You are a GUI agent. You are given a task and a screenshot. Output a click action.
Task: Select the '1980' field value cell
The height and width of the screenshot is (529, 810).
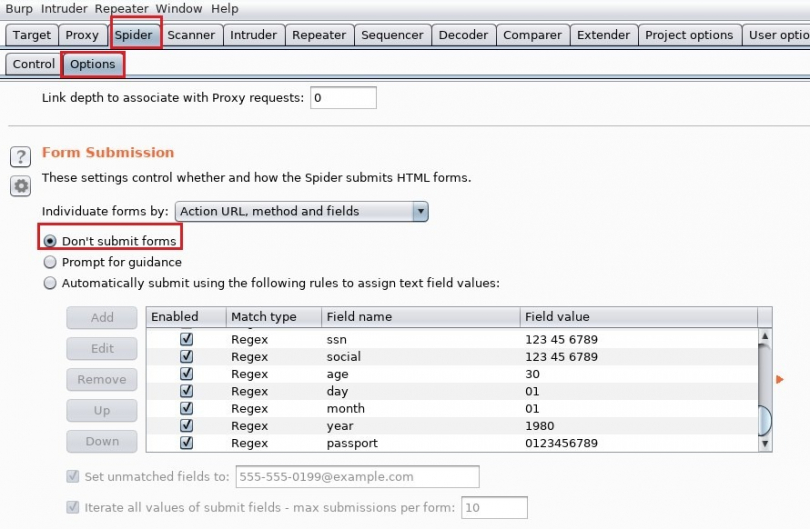(x=638, y=426)
